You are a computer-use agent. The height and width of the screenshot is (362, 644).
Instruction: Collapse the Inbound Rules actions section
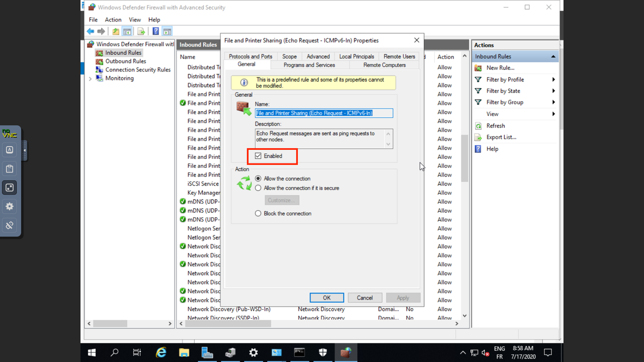click(x=553, y=56)
